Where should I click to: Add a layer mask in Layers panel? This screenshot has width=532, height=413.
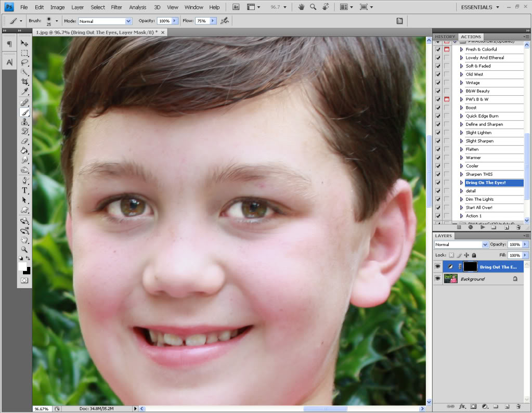473,406
